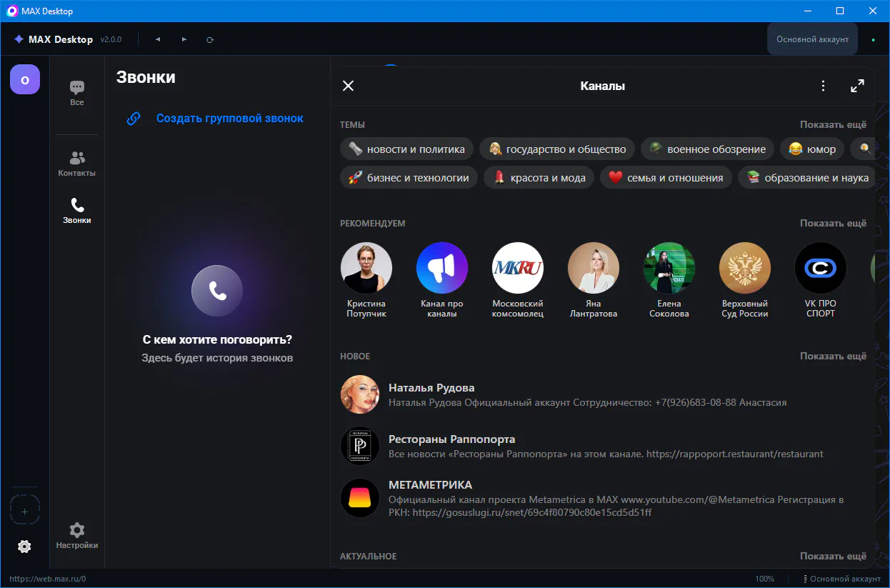Choose the 'военное обозрение' topic chip
Image resolution: width=890 pixels, height=588 pixels.
[x=707, y=149]
